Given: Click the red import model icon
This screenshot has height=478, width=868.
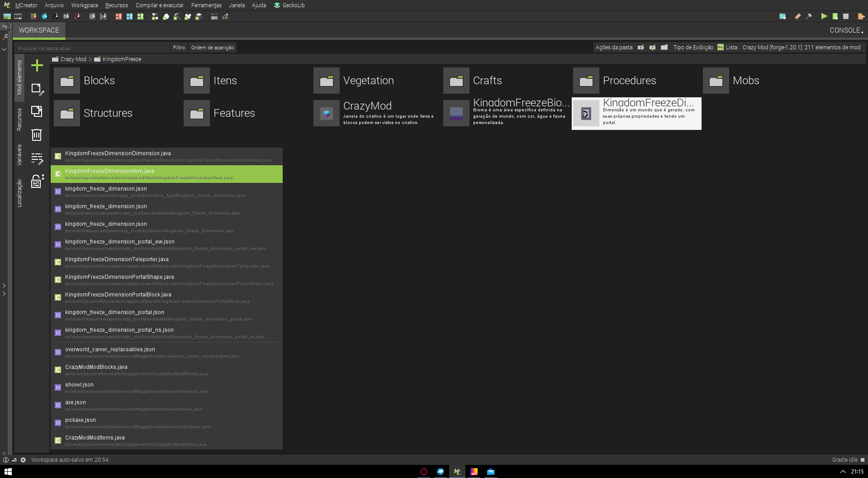Looking at the screenshot, I should (x=119, y=16).
